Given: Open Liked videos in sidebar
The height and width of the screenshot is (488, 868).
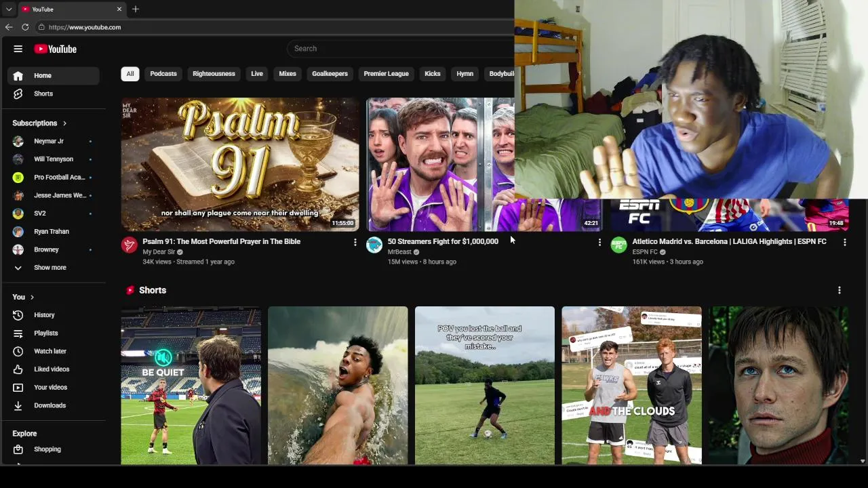Looking at the screenshot, I should [53, 369].
